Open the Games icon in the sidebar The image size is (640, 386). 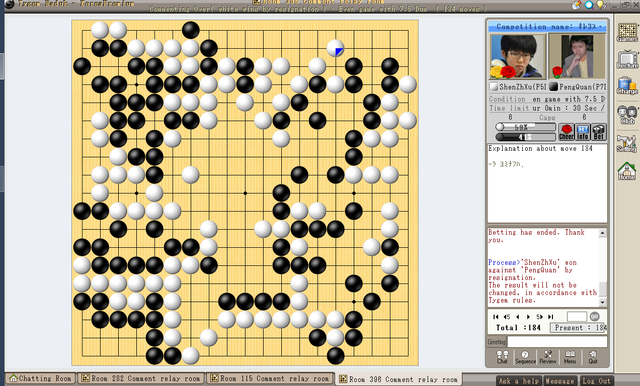coord(627,33)
